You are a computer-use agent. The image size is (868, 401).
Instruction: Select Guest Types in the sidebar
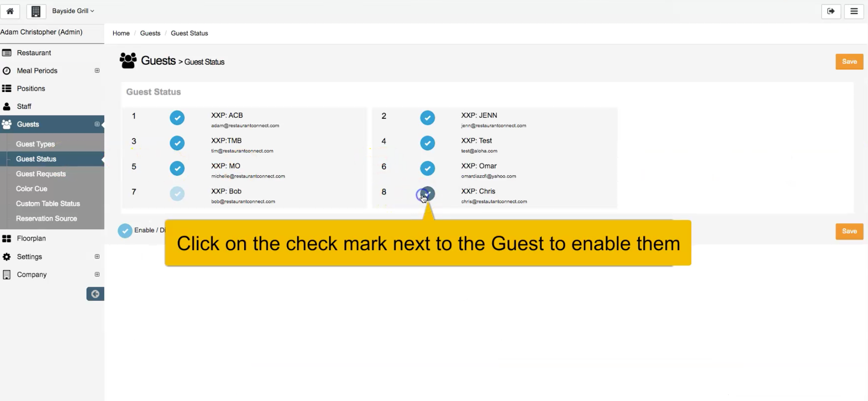point(35,144)
